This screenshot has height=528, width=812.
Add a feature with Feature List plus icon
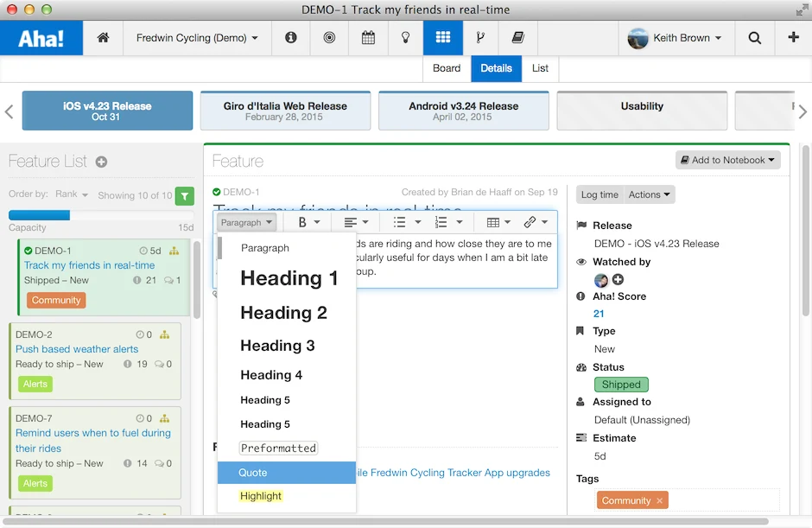(x=102, y=162)
